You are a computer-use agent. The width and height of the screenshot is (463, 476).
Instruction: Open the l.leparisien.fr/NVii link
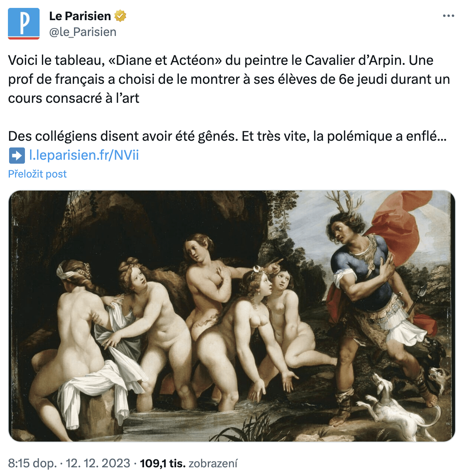tap(84, 155)
